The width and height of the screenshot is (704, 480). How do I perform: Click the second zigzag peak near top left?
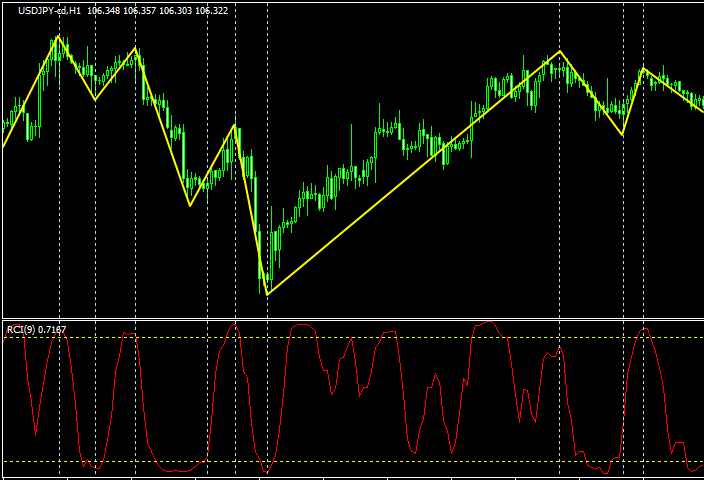pyautogui.click(x=136, y=48)
